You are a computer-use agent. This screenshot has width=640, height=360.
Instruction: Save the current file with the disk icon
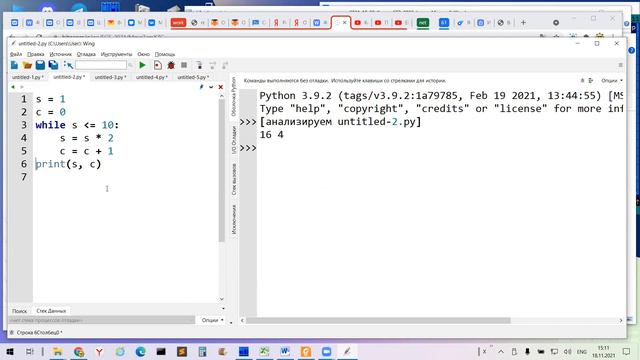40,65
